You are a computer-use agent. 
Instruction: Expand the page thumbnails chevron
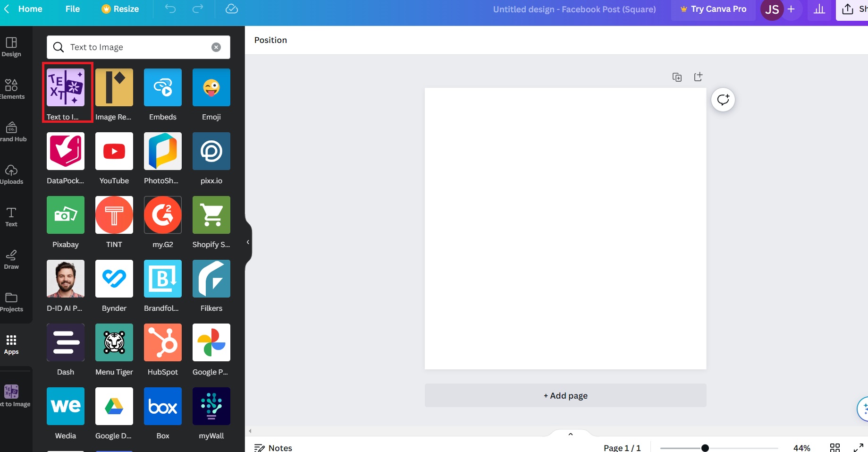[571, 434]
